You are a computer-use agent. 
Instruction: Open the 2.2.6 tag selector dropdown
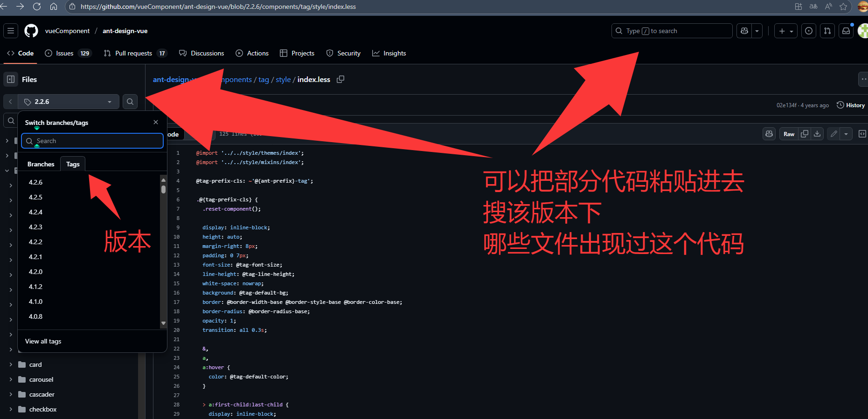coord(69,102)
